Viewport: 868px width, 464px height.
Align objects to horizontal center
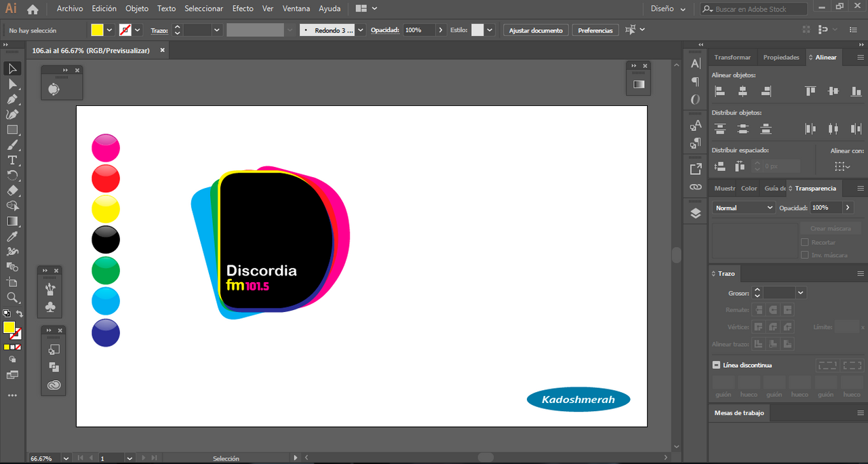click(x=743, y=91)
